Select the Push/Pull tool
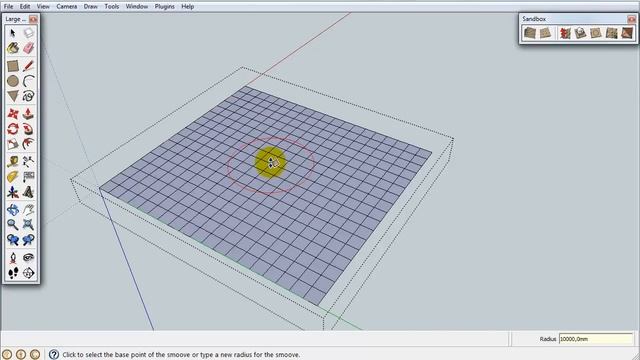 point(28,114)
